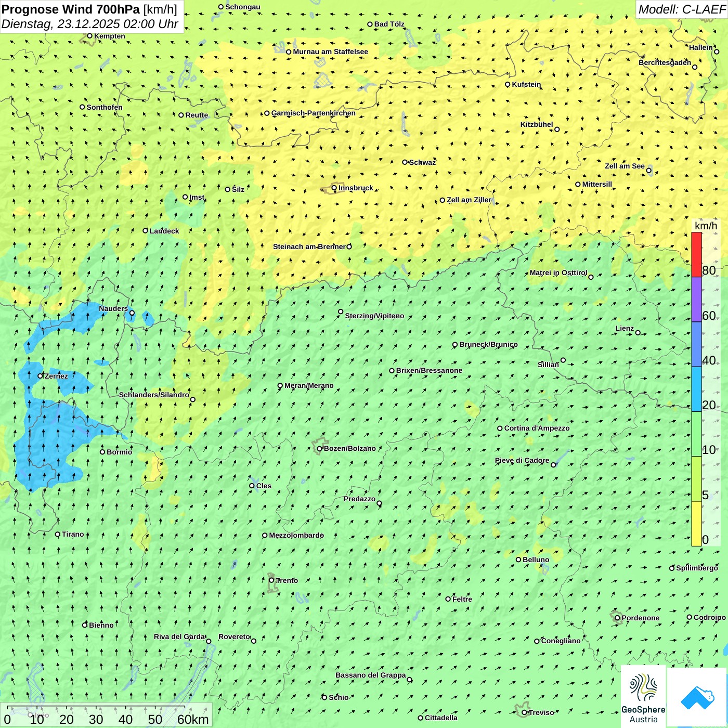This screenshot has width=728, height=728.
Task: Click the blue cloud app logo
Action: pos(697,698)
